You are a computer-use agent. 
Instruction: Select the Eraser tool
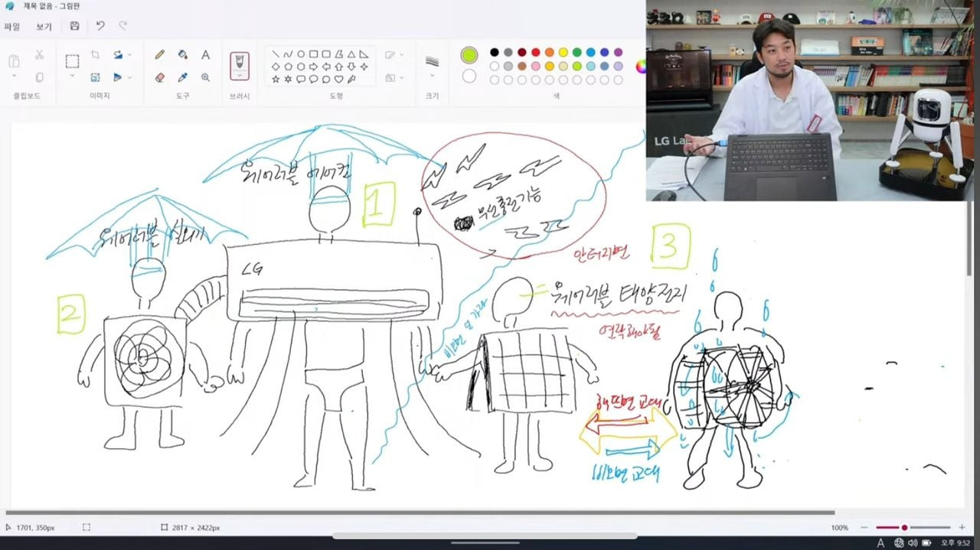click(x=160, y=77)
